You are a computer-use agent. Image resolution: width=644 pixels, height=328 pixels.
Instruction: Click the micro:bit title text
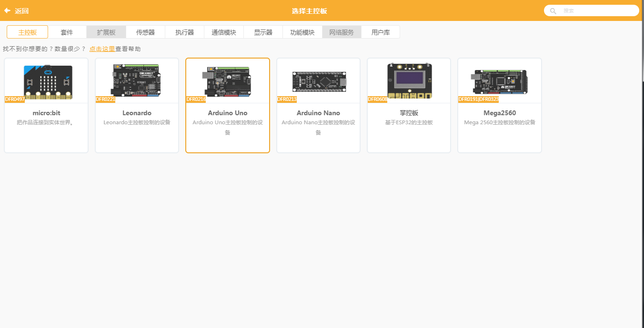46,113
